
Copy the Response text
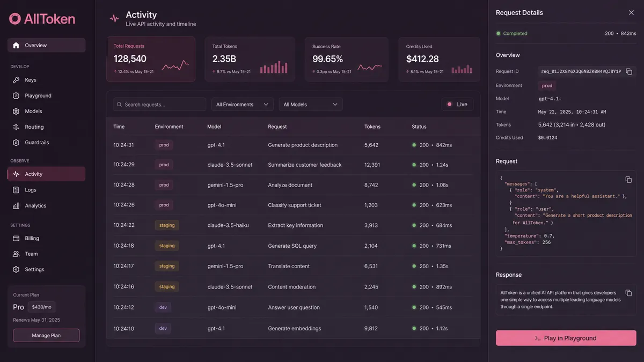click(628, 293)
